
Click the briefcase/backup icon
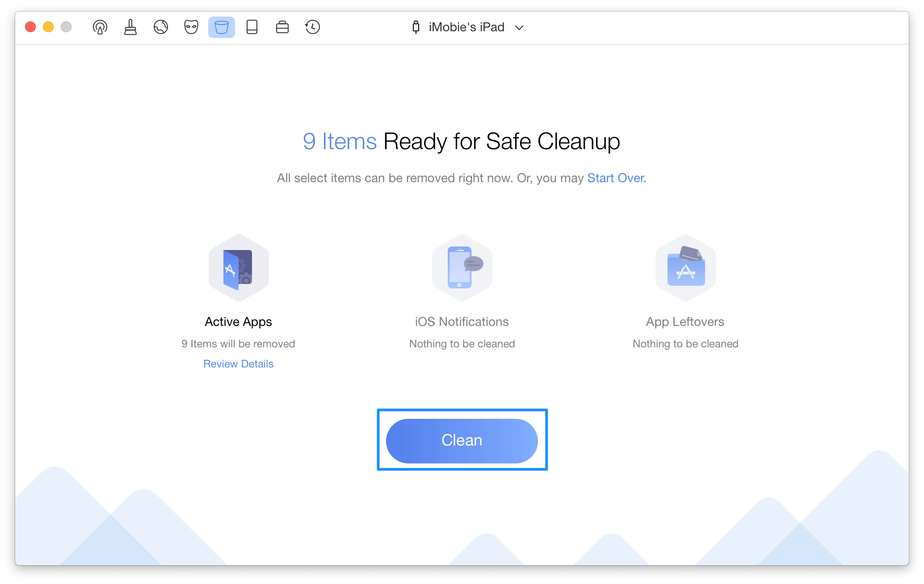pyautogui.click(x=282, y=26)
